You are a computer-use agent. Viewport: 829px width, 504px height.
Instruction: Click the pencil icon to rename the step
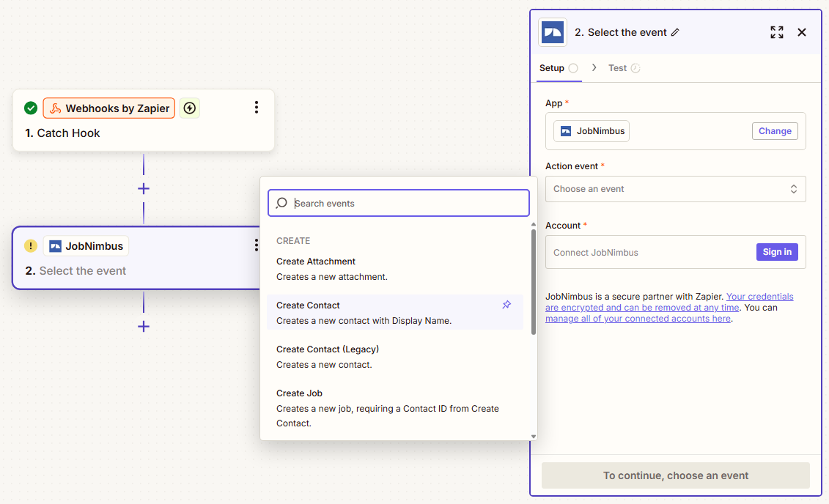[675, 33]
